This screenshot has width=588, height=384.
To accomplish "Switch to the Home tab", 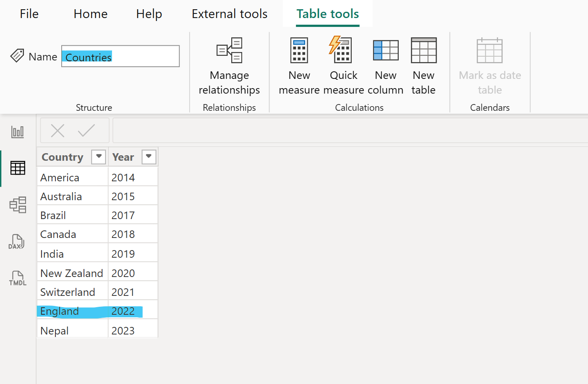I will 91,14.
